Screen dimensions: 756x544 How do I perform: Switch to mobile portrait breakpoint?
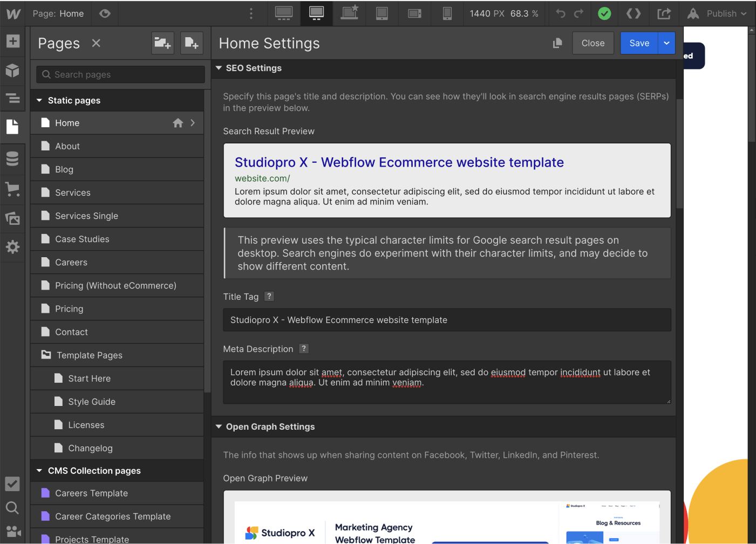pos(447,13)
